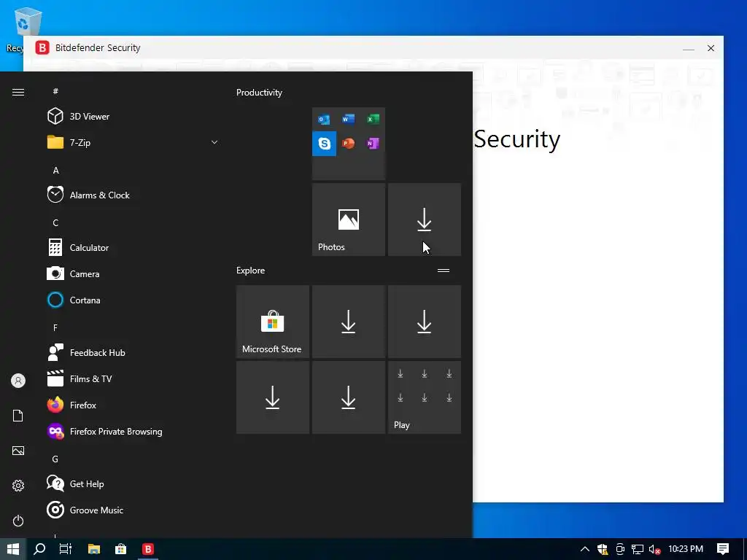Click the Explore group drag handle
The height and width of the screenshot is (560, 747).
coord(444,271)
